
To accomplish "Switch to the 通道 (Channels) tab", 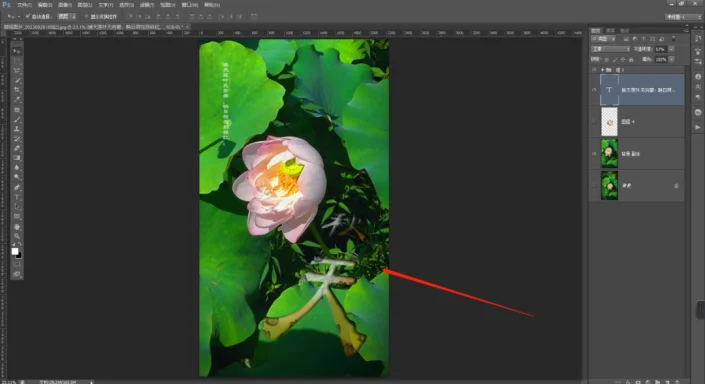I will pos(610,31).
